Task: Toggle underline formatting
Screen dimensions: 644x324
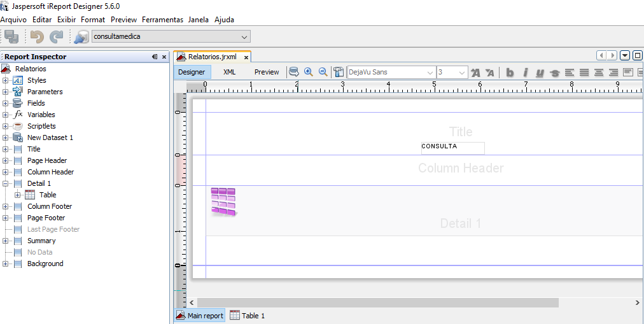Action: (540, 73)
